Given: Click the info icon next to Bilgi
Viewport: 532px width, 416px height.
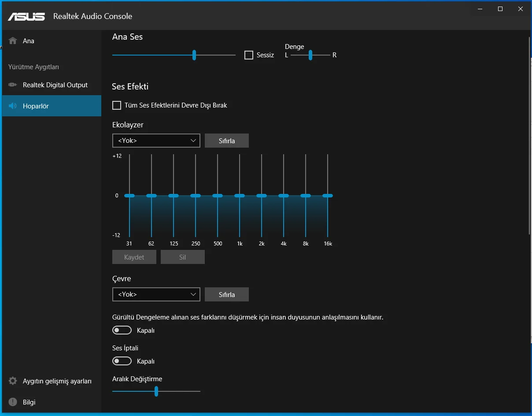Looking at the screenshot, I should click(12, 402).
